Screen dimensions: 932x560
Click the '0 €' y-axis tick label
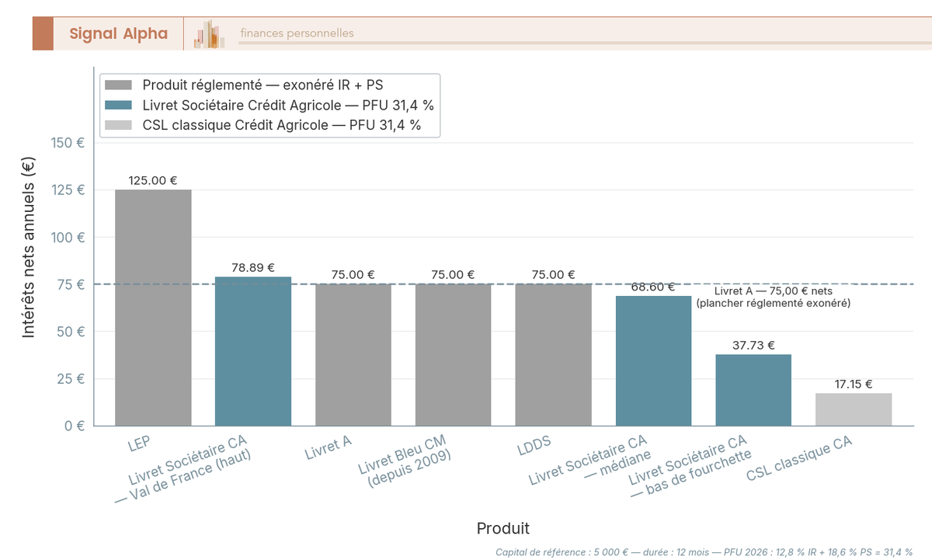75,426
